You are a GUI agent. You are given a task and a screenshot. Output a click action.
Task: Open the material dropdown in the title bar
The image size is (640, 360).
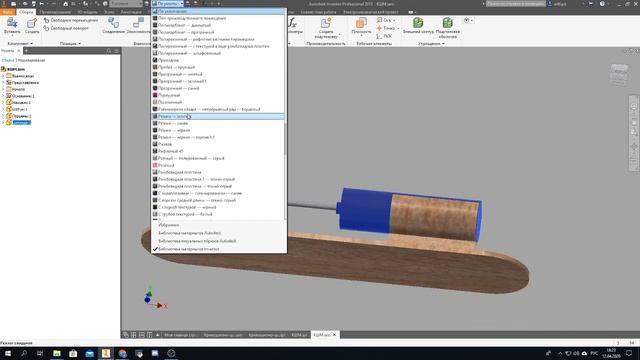(x=126, y=4)
